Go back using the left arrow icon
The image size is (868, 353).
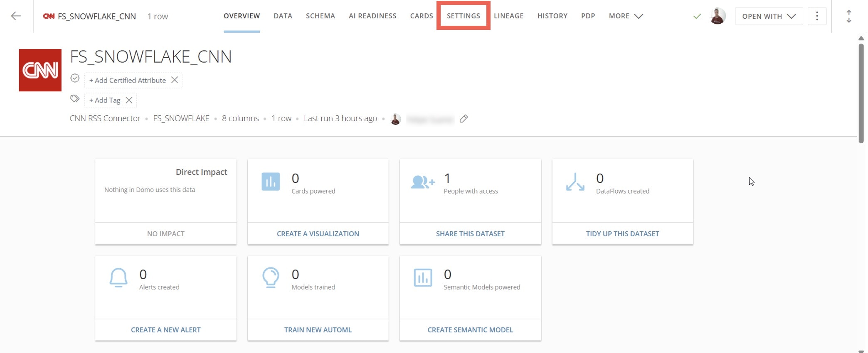16,16
